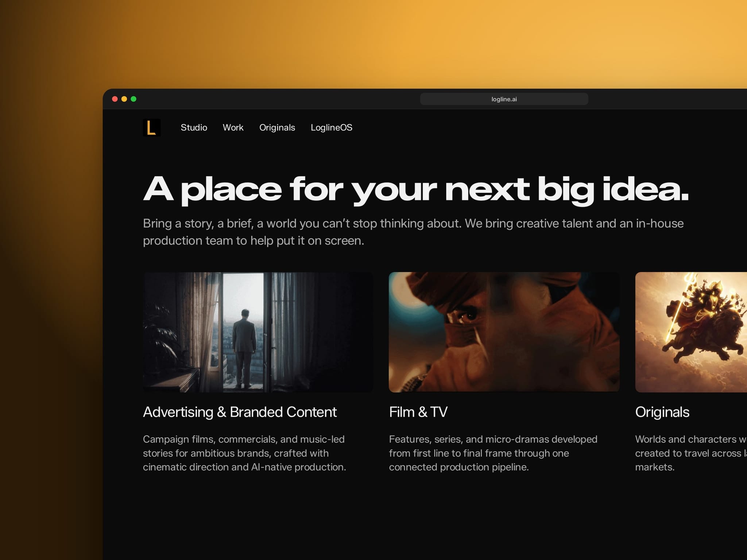Select the LoglineOS nav link
747x560 pixels.
click(332, 128)
